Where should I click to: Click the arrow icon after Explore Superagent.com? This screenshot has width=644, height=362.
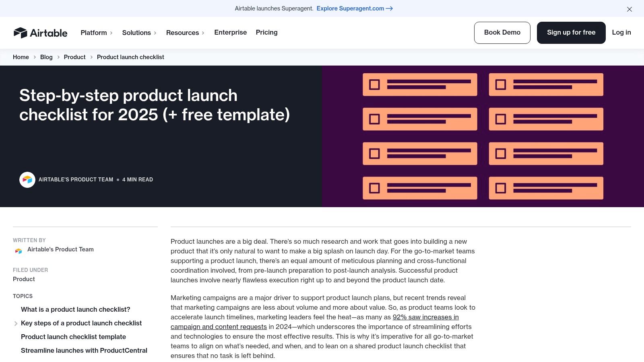[x=389, y=8]
